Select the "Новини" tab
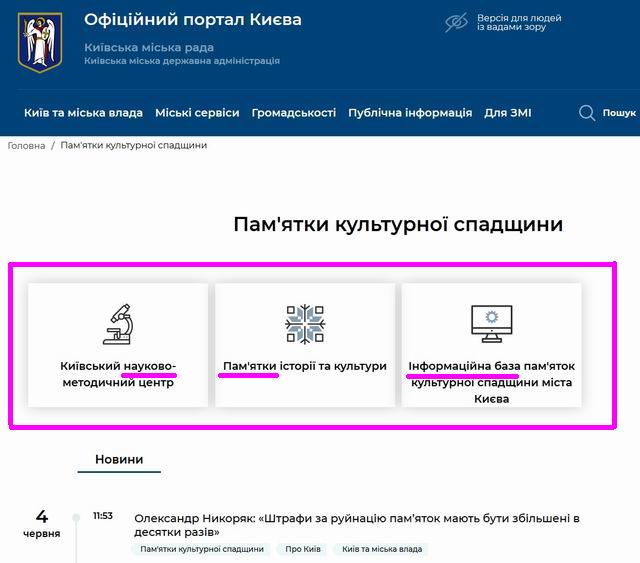The image size is (640, 563). [x=119, y=460]
